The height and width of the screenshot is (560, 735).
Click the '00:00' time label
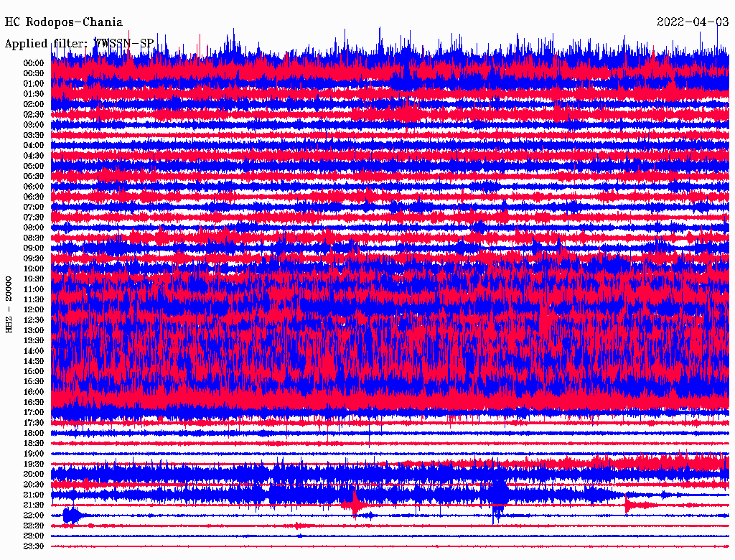34,63
